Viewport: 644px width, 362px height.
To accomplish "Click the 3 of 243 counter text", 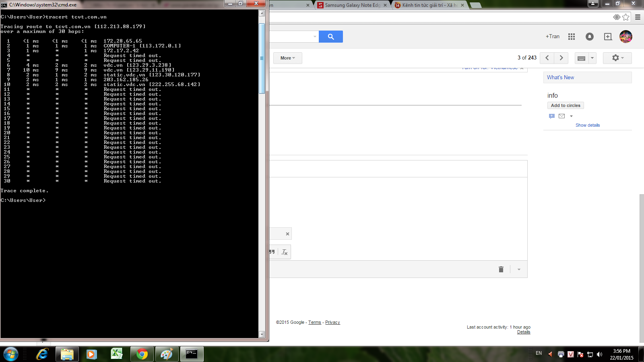I will coord(527,58).
